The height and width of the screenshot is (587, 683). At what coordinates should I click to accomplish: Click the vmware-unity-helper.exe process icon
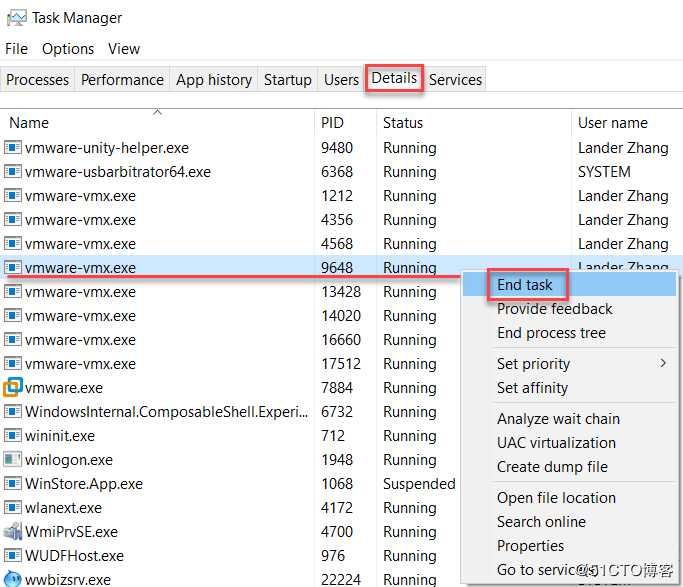click(13, 148)
